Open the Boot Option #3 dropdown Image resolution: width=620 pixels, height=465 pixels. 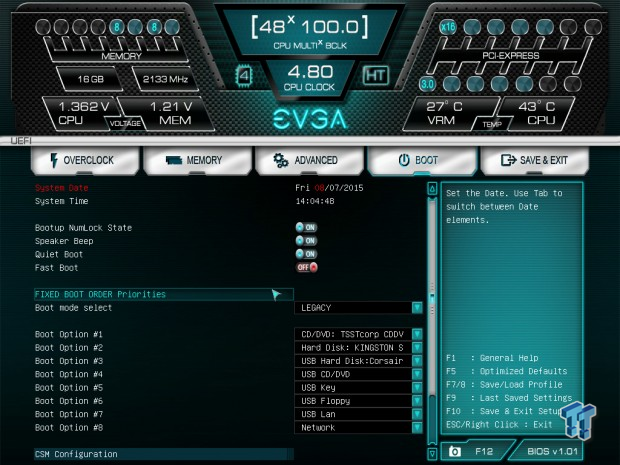[358, 361]
